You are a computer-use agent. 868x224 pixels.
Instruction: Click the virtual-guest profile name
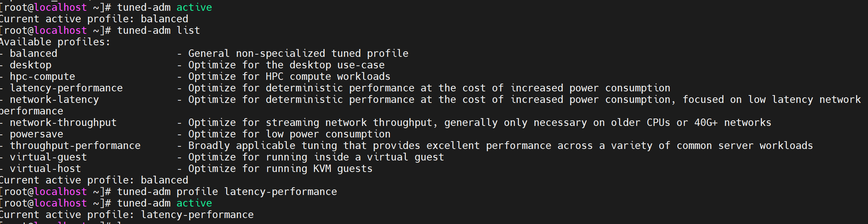click(48, 157)
